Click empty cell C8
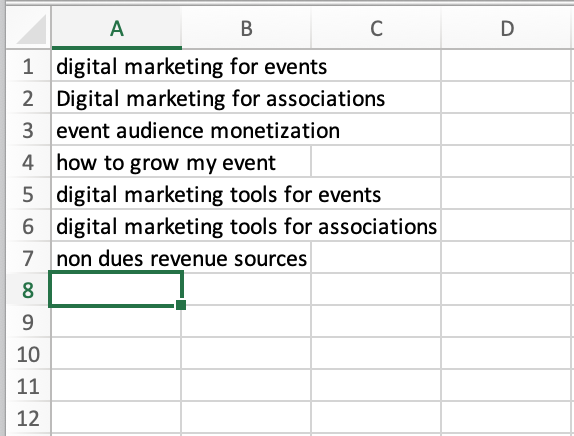The width and height of the screenshot is (574, 436). click(x=376, y=289)
